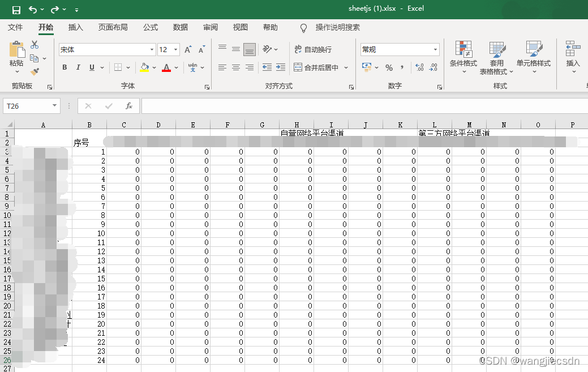This screenshot has height=372, width=588.
Task: Center cell text horizontally
Action: tap(236, 67)
